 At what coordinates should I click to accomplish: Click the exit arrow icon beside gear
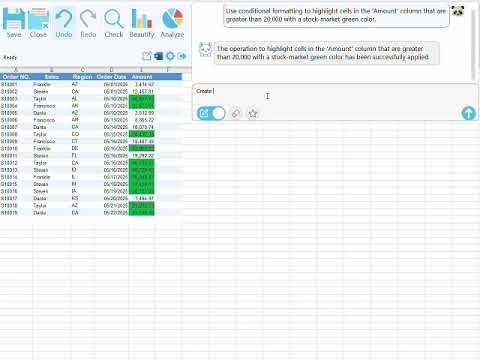(x=182, y=56)
